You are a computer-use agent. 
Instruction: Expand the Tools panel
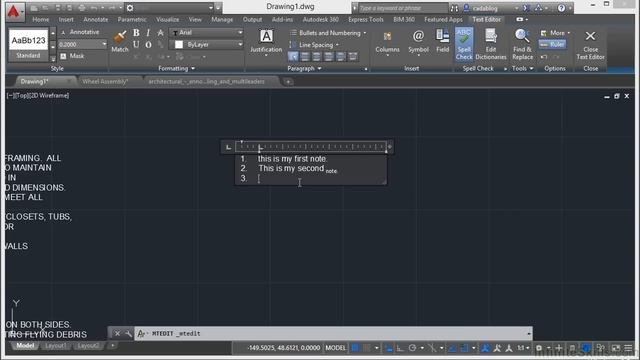522,69
